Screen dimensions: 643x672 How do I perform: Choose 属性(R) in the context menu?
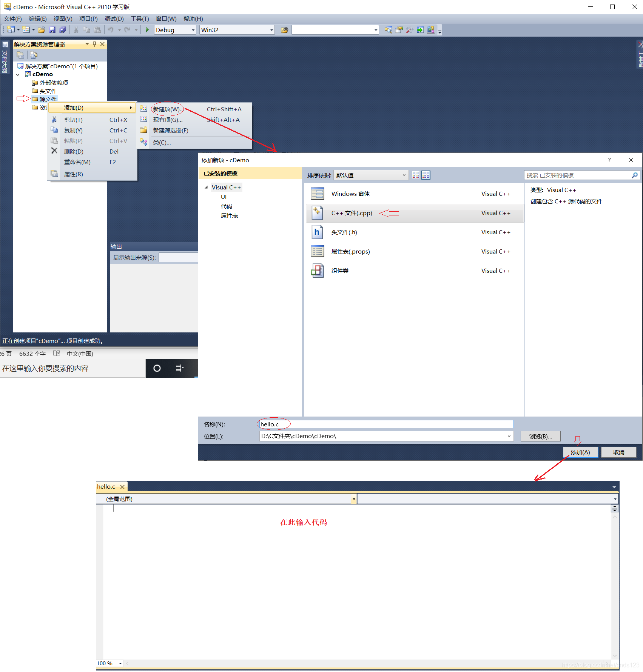[92, 174]
